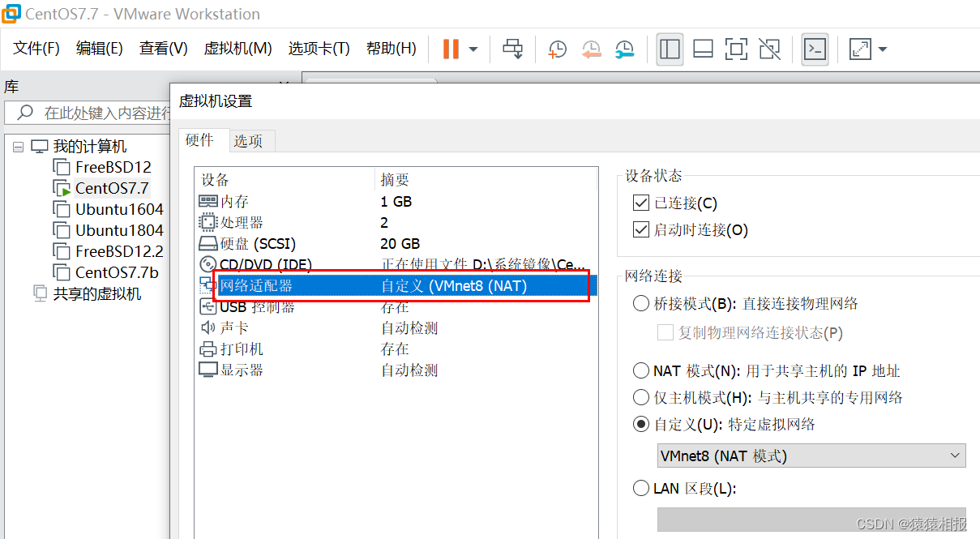Click the 1 GB memory summary value
Viewport: 980px width, 539px height.
pyautogui.click(x=396, y=201)
